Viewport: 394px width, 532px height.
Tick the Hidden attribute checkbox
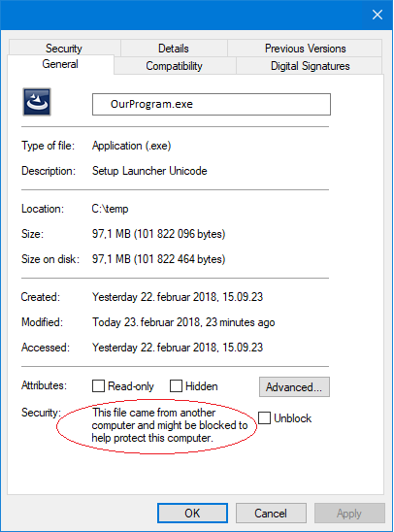point(176,385)
